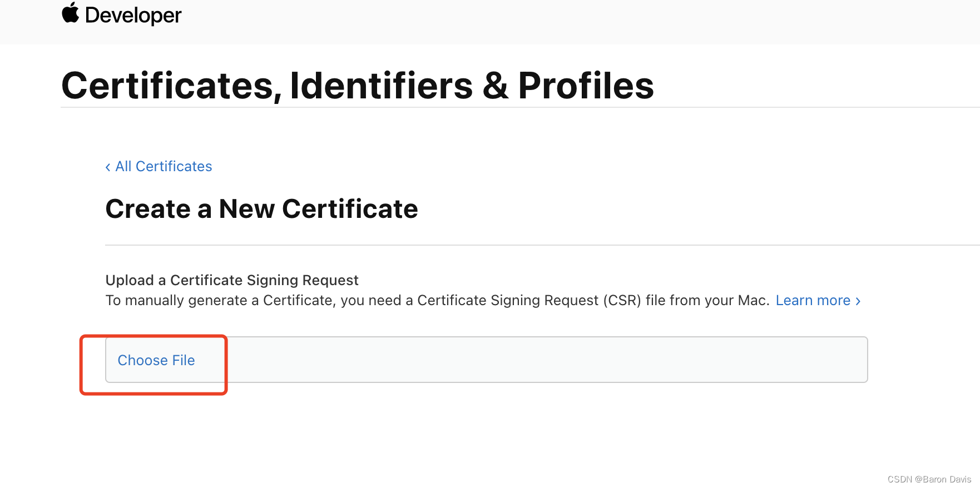The height and width of the screenshot is (488, 980).
Task: Click the back chevron before All Certificates
Action: [x=108, y=167]
